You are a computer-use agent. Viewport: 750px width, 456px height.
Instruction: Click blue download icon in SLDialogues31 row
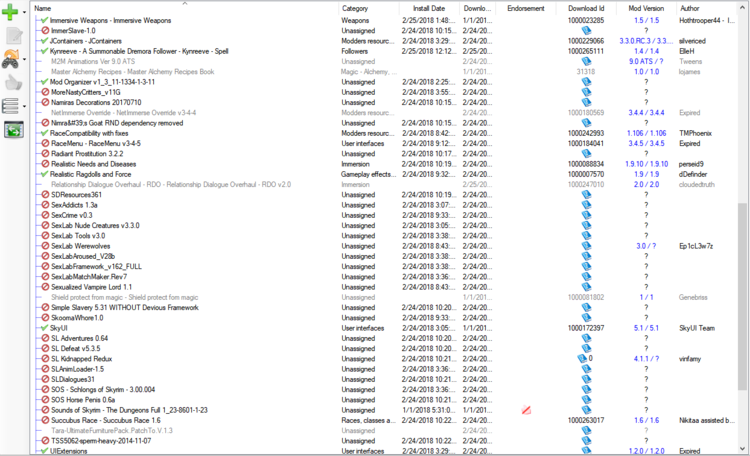[586, 379]
